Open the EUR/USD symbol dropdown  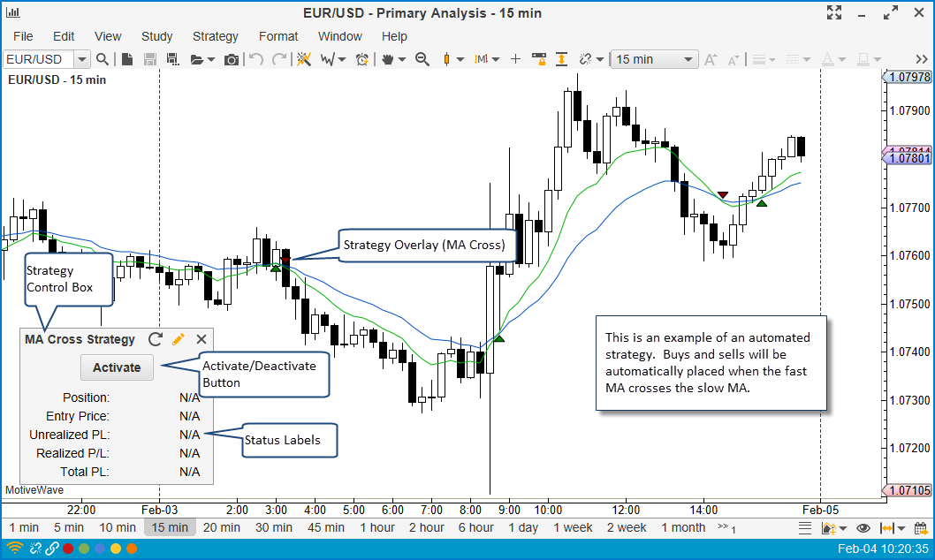(82, 59)
